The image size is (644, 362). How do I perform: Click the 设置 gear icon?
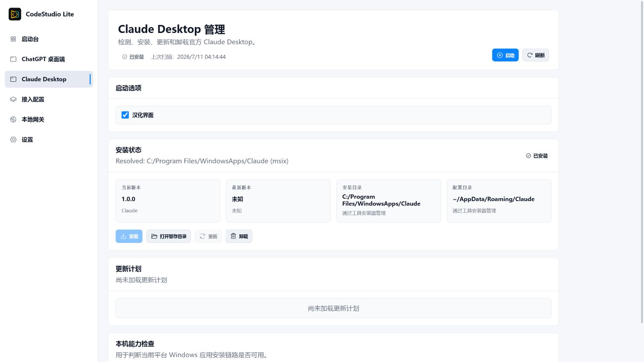[13, 140]
